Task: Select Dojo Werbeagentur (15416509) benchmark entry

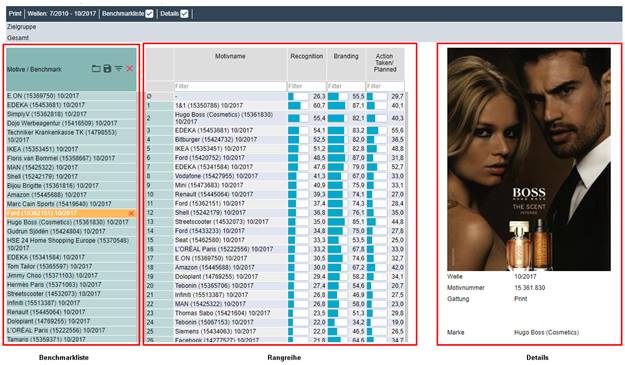Action: pyautogui.click(x=71, y=123)
